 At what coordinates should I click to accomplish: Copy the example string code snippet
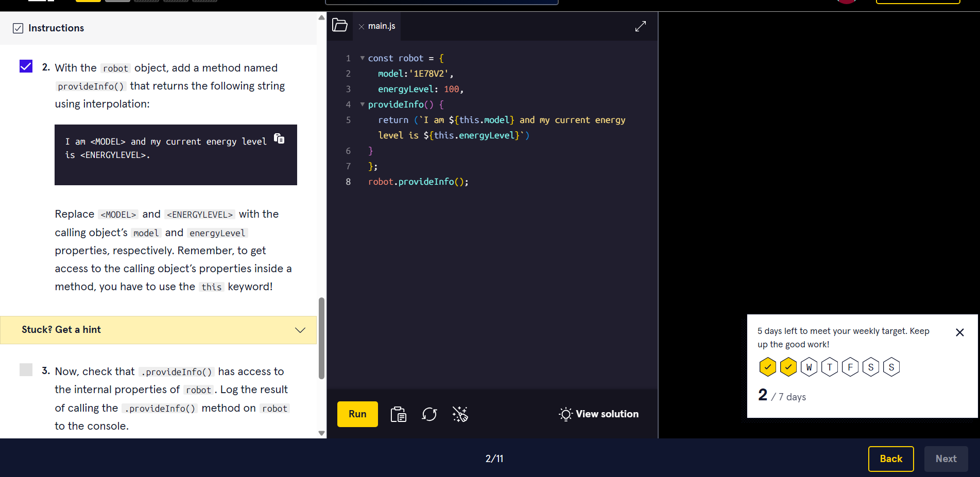coord(279,138)
